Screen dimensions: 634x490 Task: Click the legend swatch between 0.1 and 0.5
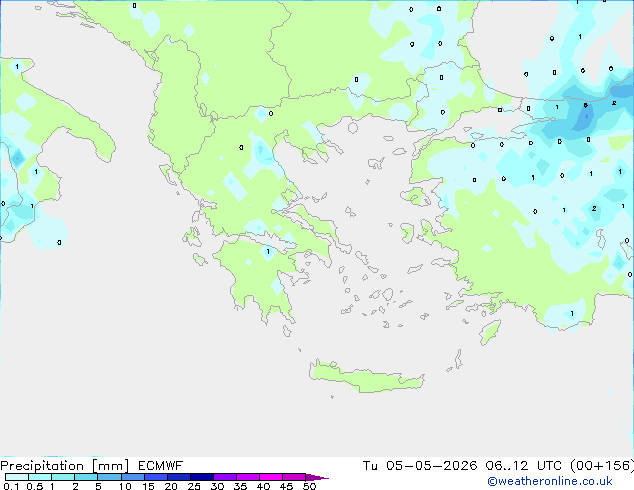click(17, 477)
